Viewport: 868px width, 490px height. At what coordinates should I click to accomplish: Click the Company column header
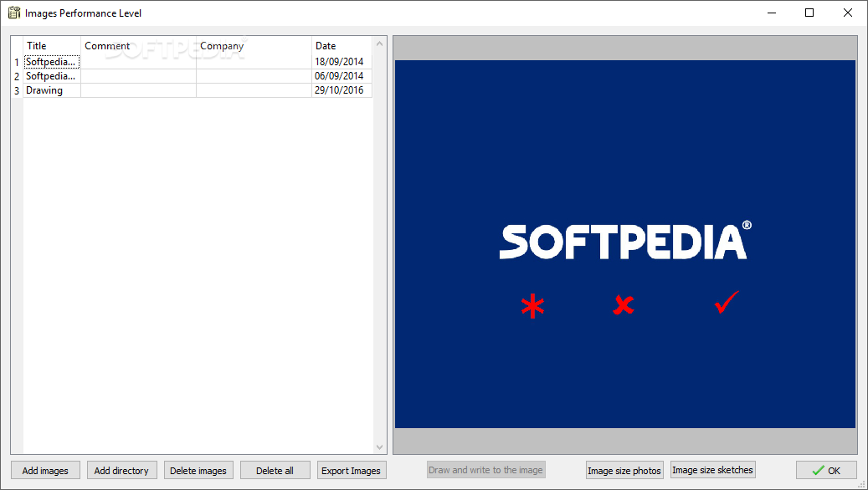(x=254, y=46)
